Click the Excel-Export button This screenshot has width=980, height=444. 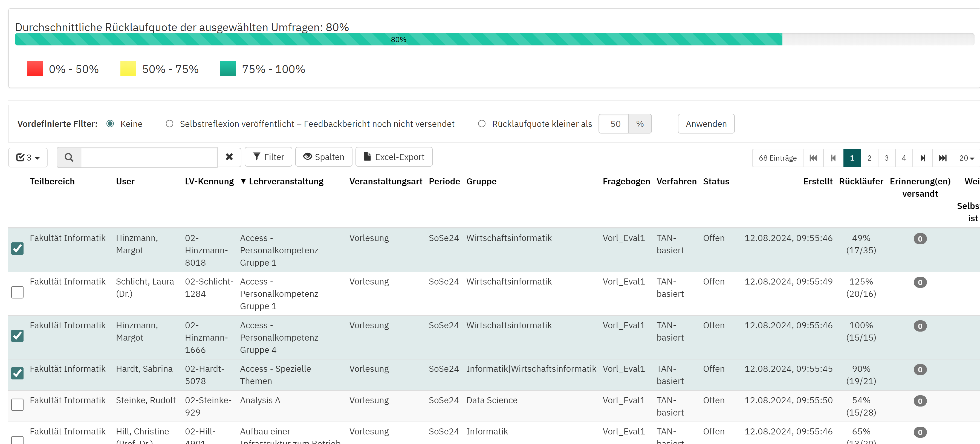(x=394, y=157)
